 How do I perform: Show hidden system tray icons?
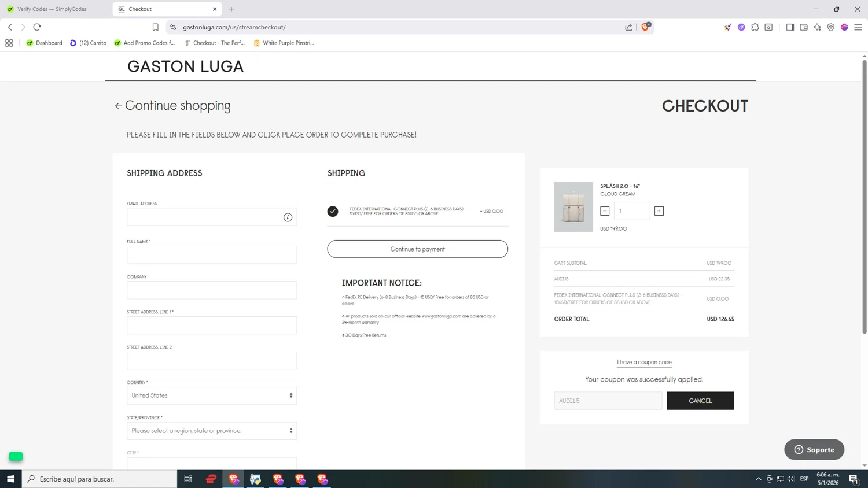[x=758, y=479]
